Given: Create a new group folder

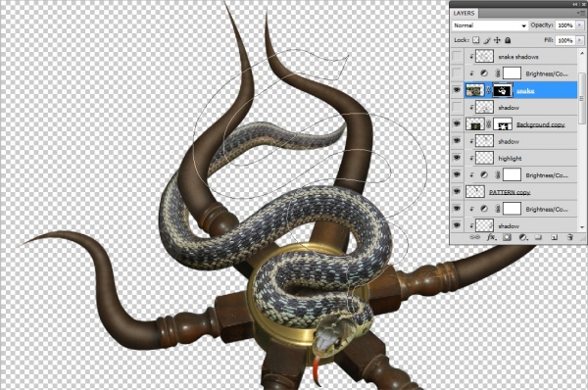Looking at the screenshot, I should point(538,237).
